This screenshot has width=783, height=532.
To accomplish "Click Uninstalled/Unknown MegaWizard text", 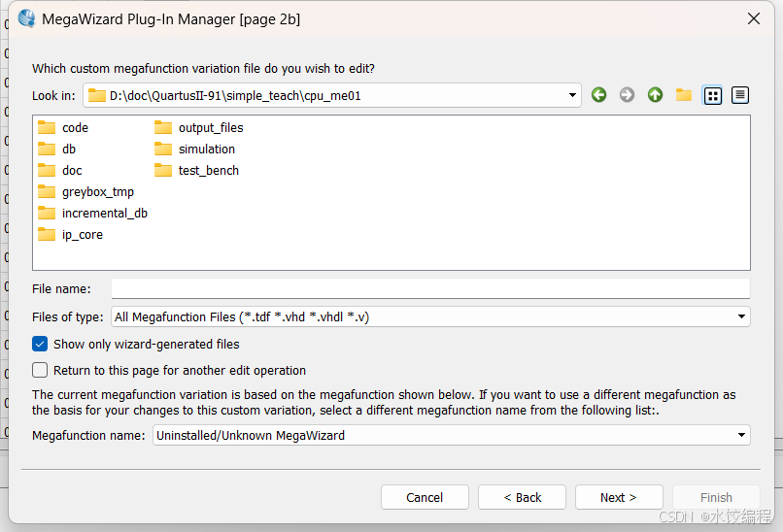I will point(251,435).
